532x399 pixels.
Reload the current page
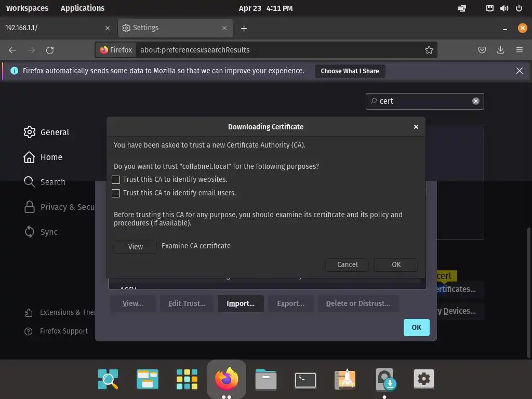coord(50,50)
